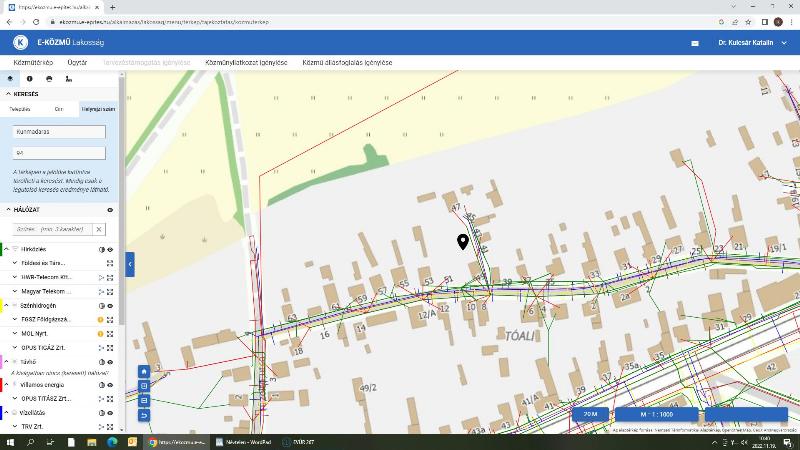
Task: Click the M = 1 : 1000 scale button
Action: [656, 414]
